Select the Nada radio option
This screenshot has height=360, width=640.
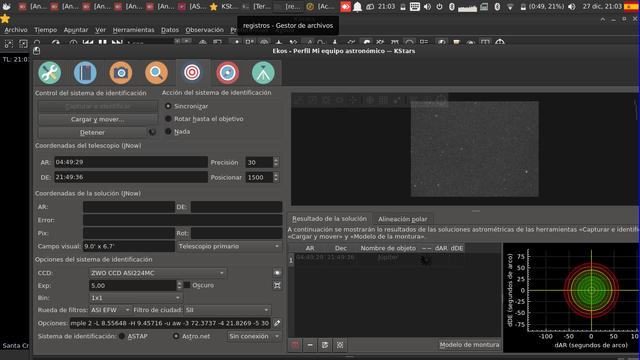click(x=168, y=131)
